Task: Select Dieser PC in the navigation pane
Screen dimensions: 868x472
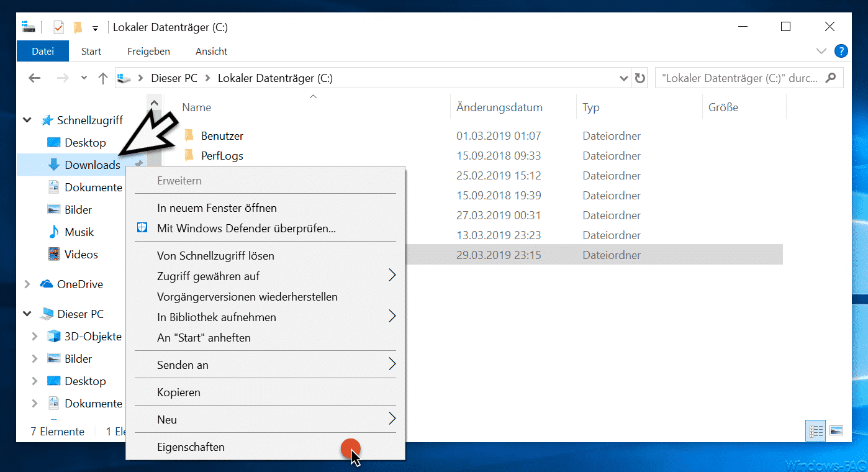Action: coord(80,314)
